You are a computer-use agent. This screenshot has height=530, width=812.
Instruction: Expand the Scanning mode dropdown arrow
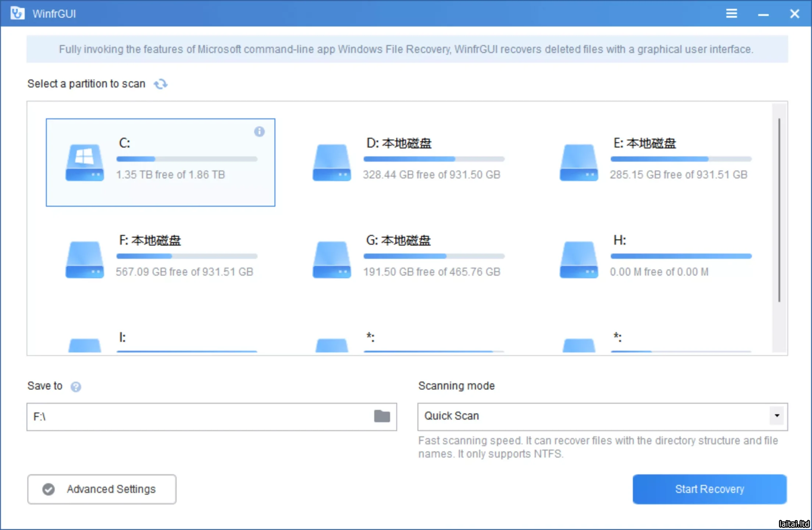(777, 416)
